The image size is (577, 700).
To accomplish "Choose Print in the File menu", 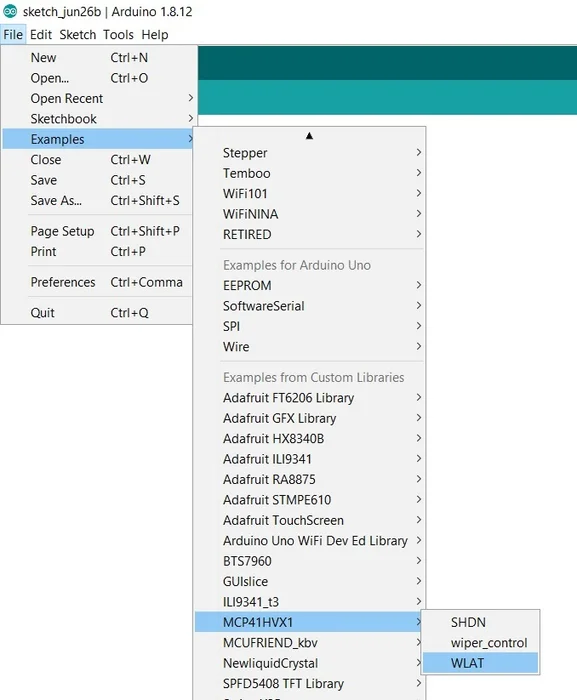I will point(99,251).
